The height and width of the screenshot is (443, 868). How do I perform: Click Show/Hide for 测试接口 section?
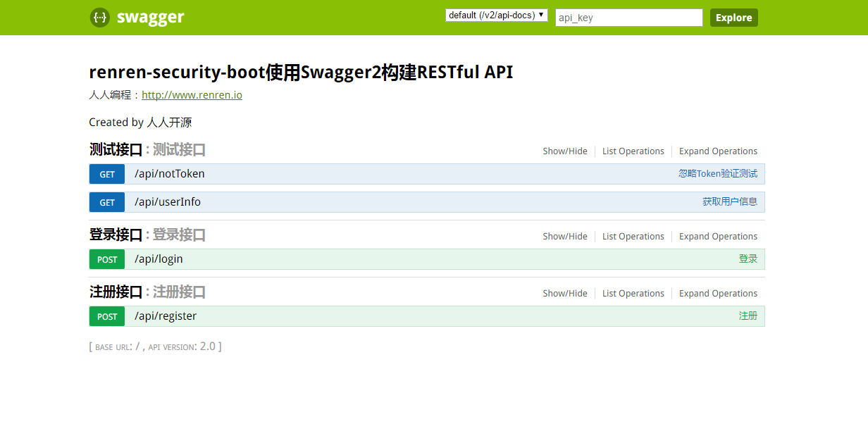pos(565,151)
